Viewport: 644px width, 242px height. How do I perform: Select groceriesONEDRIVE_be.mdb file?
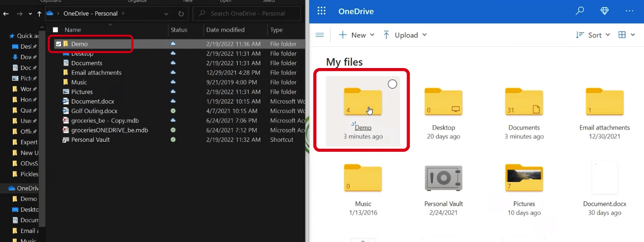(109, 130)
